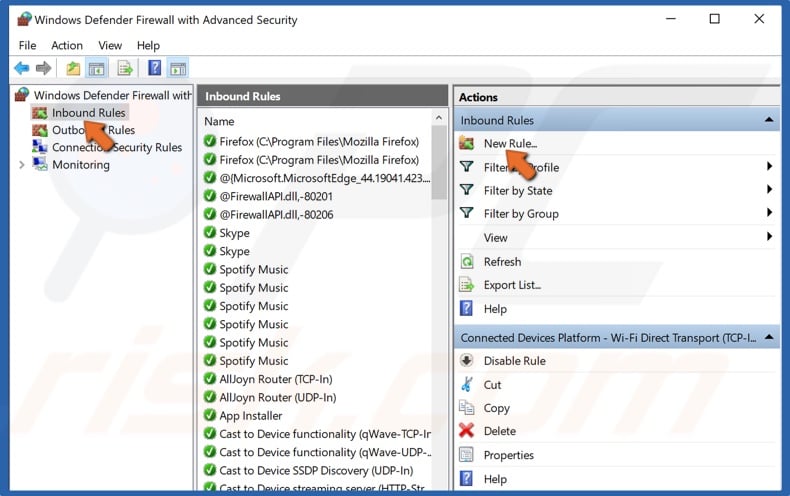
Task: Click the firewall icon at tree root
Action: click(x=22, y=94)
